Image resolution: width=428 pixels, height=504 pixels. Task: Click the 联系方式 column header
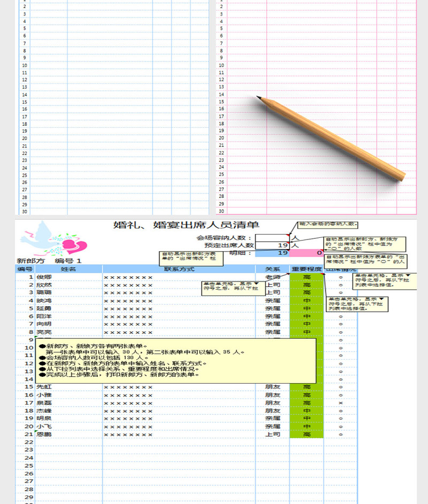pos(179,269)
